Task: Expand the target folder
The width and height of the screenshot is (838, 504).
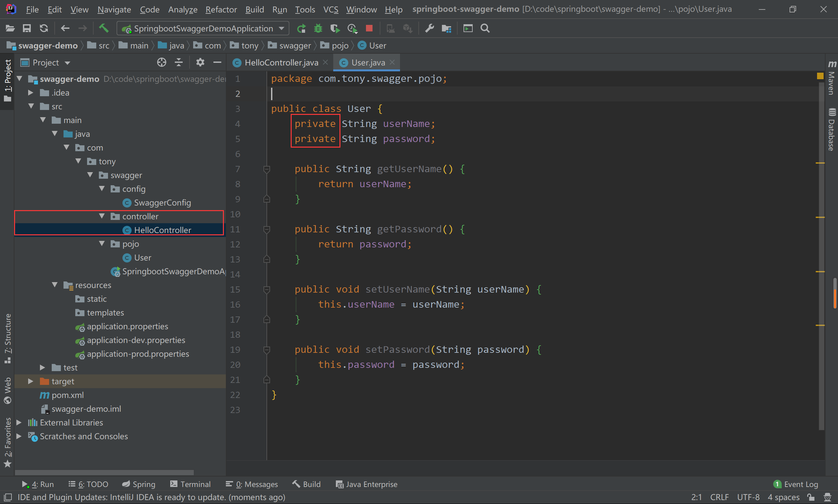Action: click(30, 381)
